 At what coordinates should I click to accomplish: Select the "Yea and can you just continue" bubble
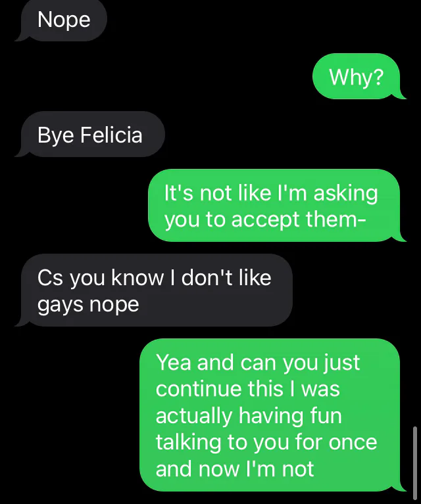[270, 415]
